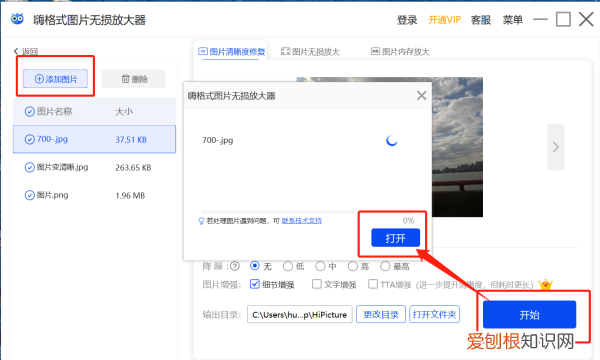Open the 登录 login menu item
600x360 pixels.
pyautogui.click(x=407, y=20)
